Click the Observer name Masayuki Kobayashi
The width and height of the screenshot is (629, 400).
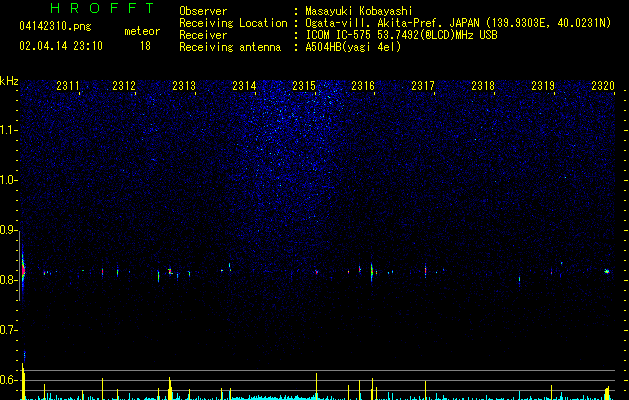359,11
